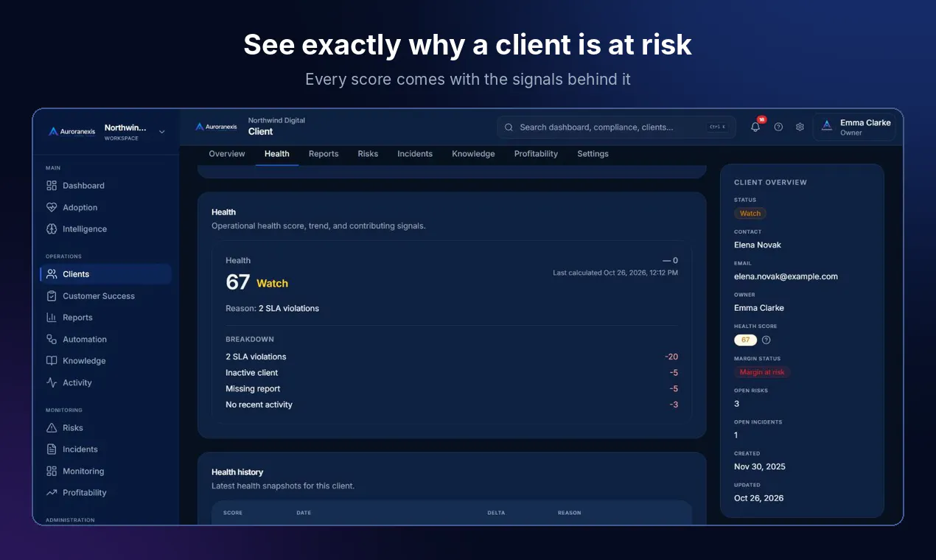Click the 67 health score pill in Client Overview
The height and width of the screenshot is (560, 936).
pyautogui.click(x=746, y=340)
